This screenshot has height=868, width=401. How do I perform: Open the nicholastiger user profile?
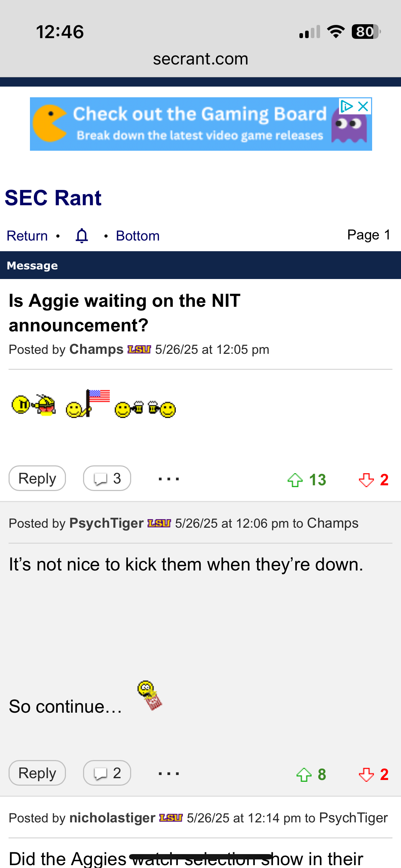pyautogui.click(x=112, y=818)
